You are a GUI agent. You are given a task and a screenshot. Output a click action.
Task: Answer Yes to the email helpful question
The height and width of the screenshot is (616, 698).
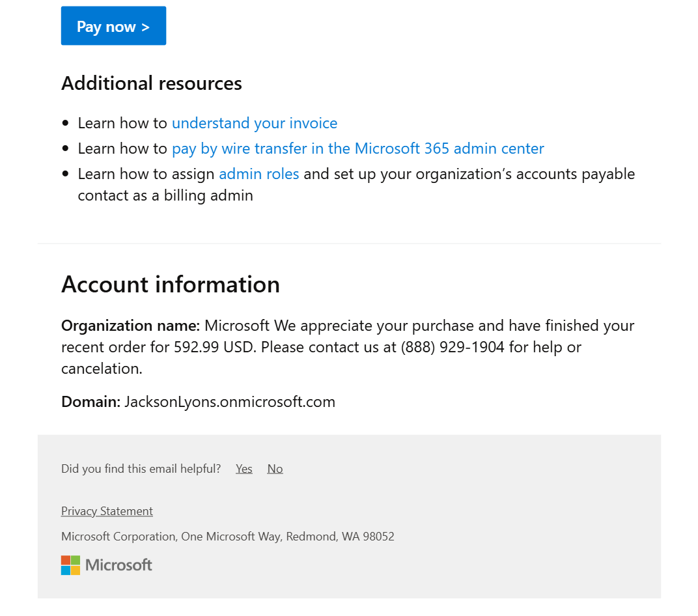[x=244, y=469]
